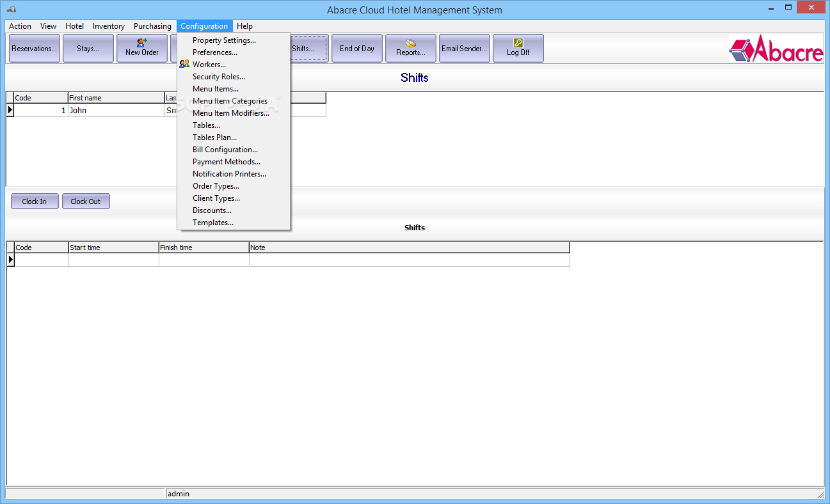This screenshot has height=504, width=830.
Task: Open the Hotel menu
Action: [x=74, y=26]
